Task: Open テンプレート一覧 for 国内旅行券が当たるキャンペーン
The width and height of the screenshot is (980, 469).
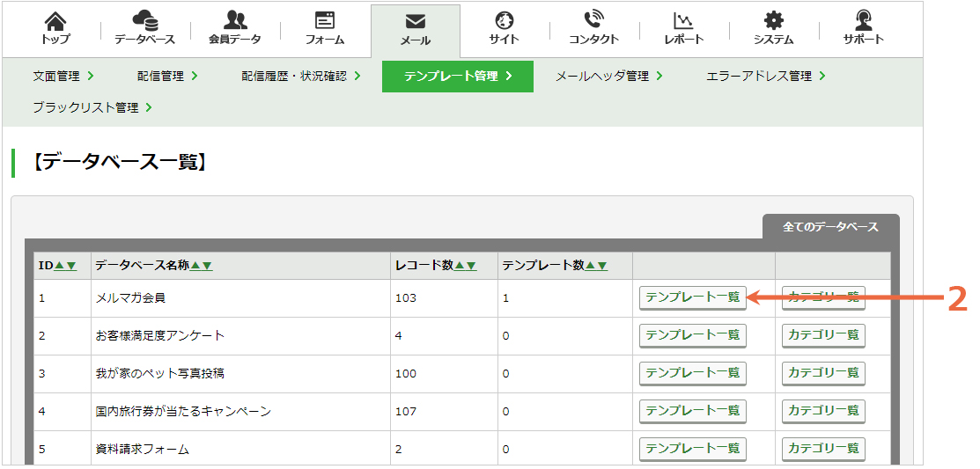Action: pos(692,411)
